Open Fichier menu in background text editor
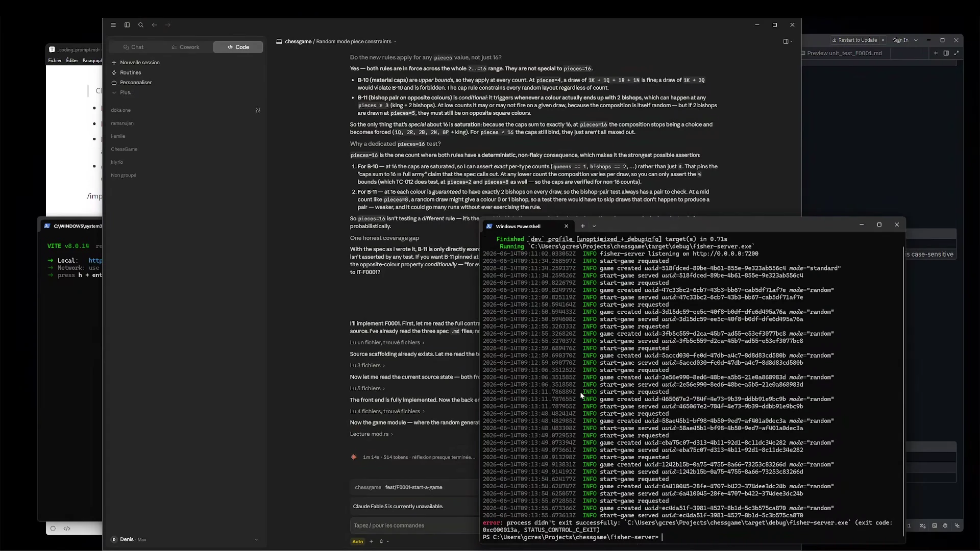Image resolution: width=980 pixels, height=551 pixels. pos(55,60)
